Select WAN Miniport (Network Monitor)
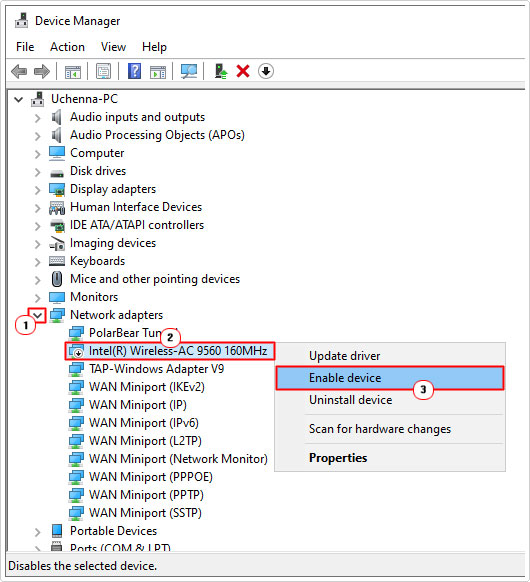Image resolution: width=530 pixels, height=582 pixels. click(x=178, y=459)
